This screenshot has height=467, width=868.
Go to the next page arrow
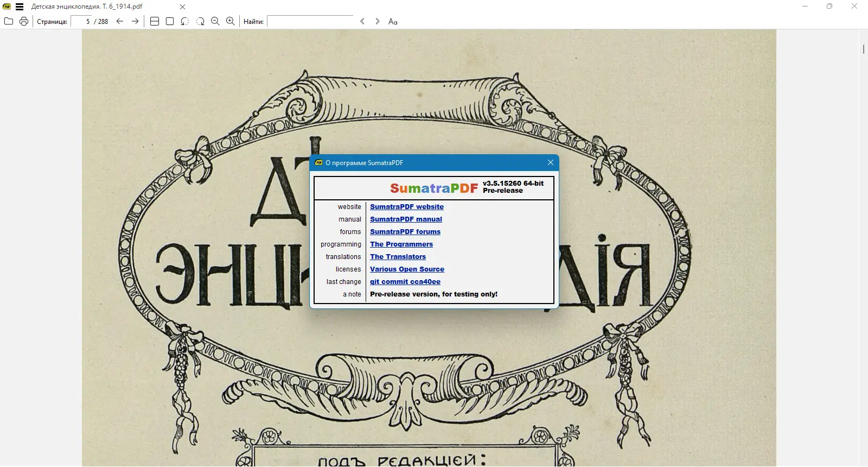pyautogui.click(x=135, y=21)
